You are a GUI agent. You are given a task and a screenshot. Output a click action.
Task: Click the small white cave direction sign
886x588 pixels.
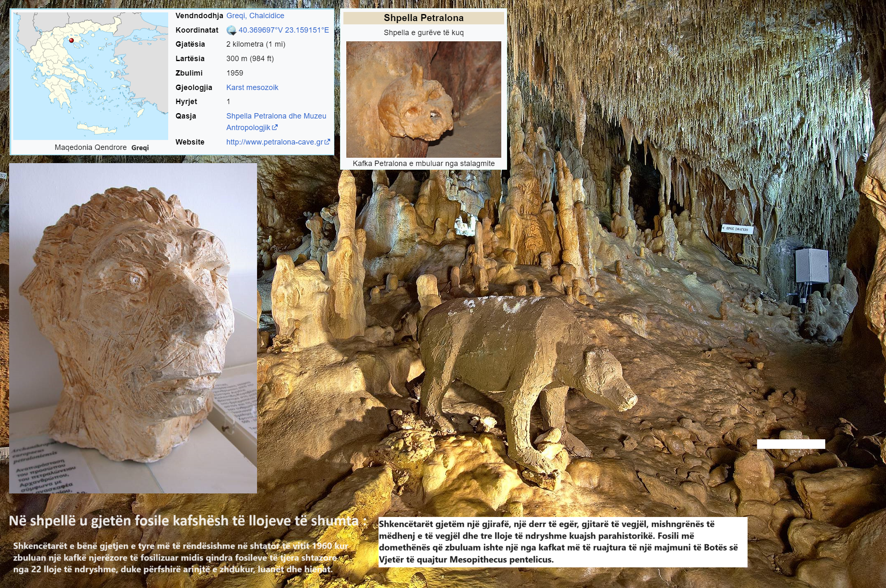pyautogui.click(x=737, y=229)
